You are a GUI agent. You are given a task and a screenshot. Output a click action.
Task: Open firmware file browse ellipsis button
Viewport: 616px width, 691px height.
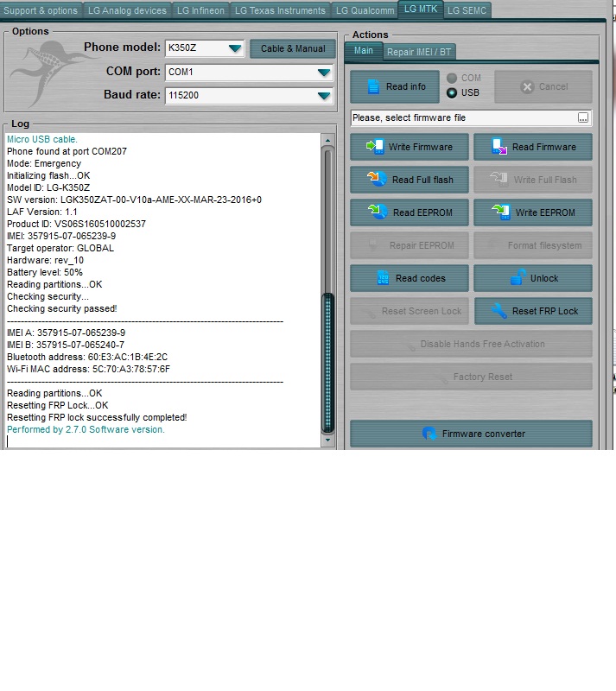583,117
